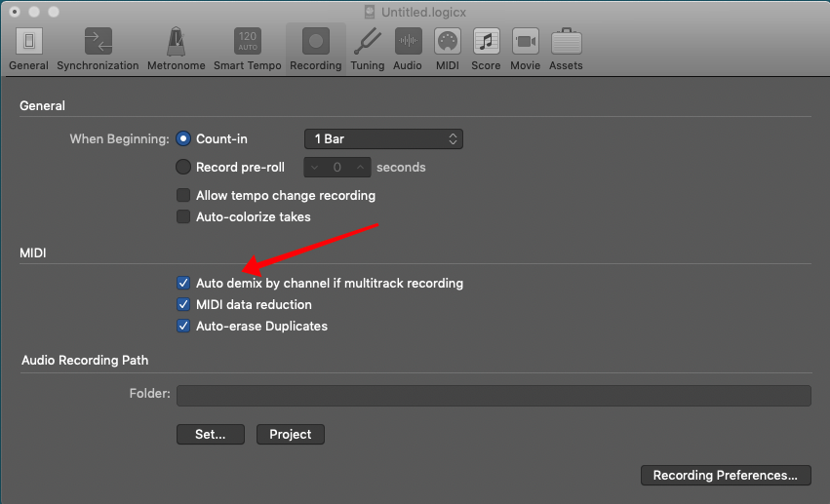Open the 1 Bar count-in dropdown
Screen dimensions: 830x504
click(x=383, y=139)
